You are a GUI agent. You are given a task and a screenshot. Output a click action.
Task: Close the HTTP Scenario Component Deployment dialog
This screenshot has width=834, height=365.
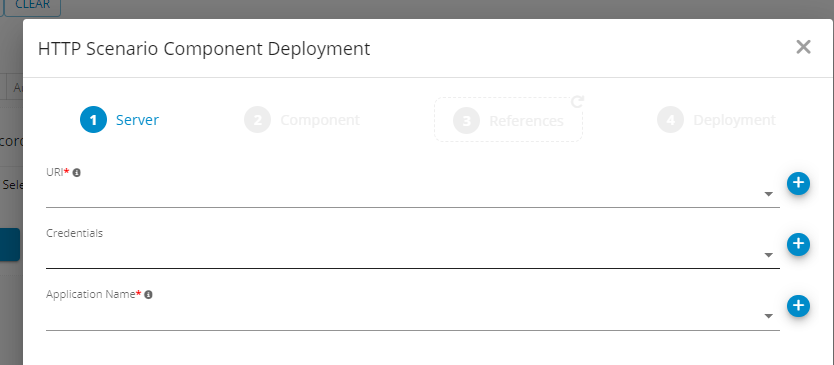point(803,47)
